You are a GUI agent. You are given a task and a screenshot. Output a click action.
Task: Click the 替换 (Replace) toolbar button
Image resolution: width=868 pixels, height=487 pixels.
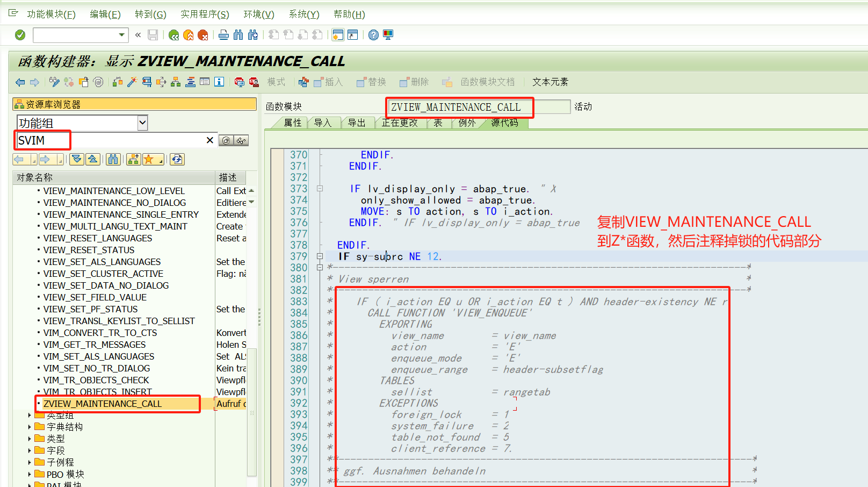tap(371, 82)
